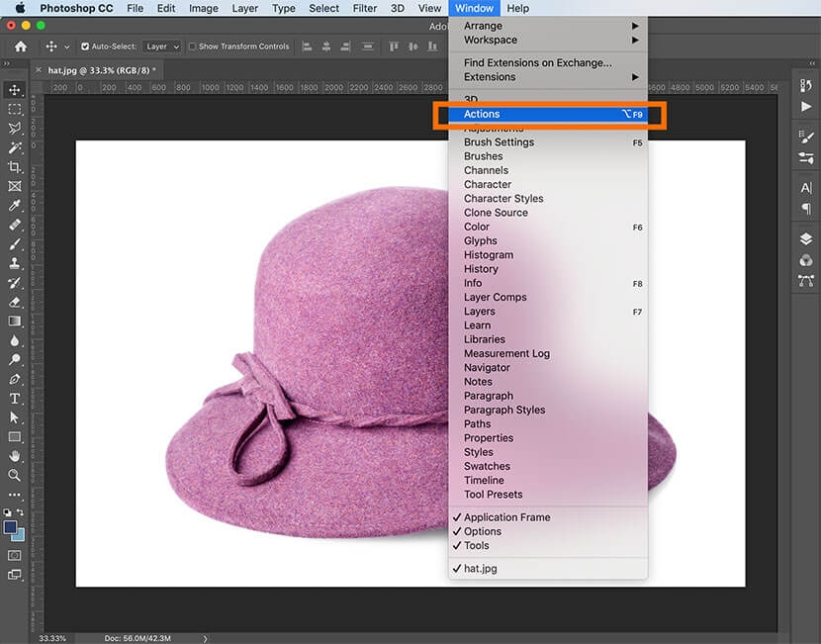Screen dimensions: 821x644
Task: Open the Brush Settings panel entry
Action: point(499,142)
